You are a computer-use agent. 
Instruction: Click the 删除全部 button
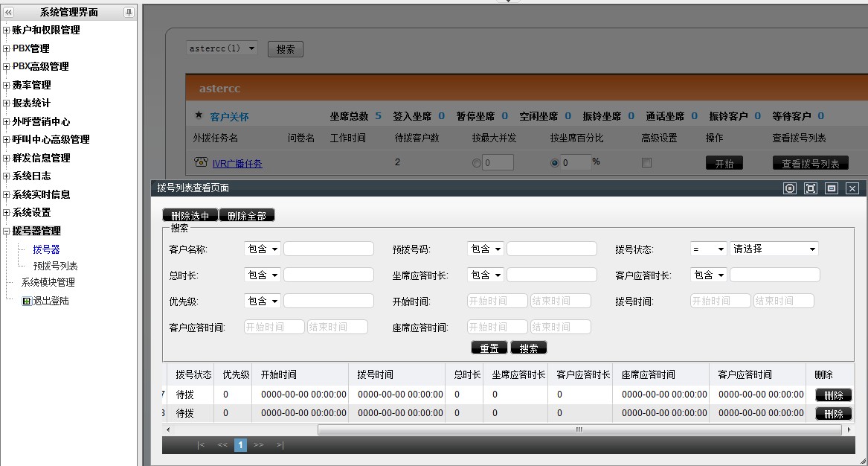247,216
